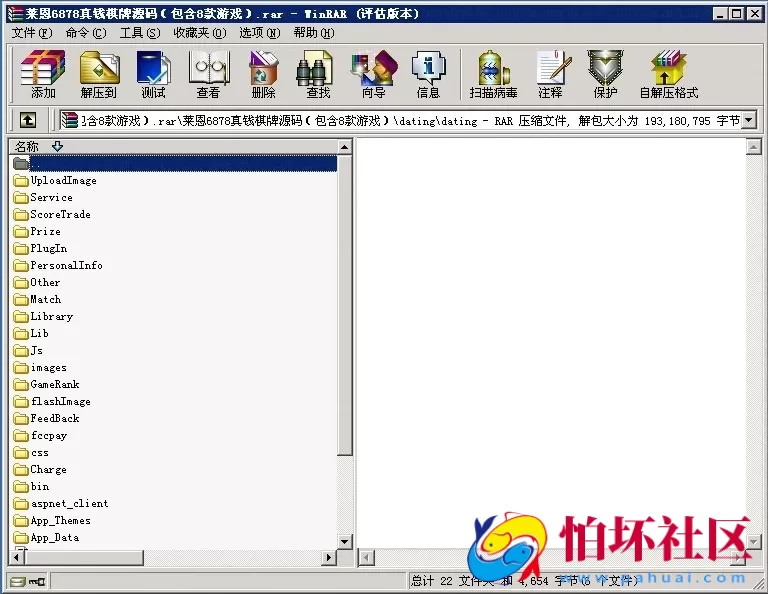
Task: Expand the address path dropdown arrow
Action: click(749, 120)
